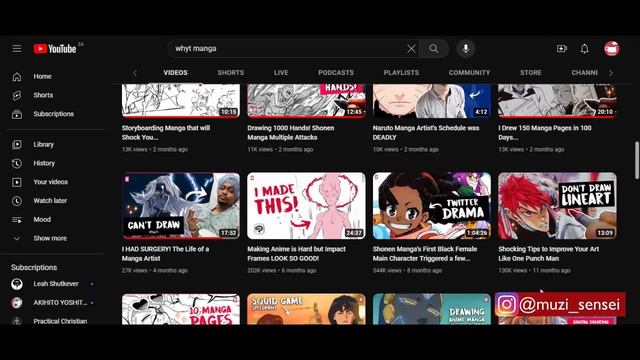Switch to the PLAYLISTS tab

pos(401,73)
